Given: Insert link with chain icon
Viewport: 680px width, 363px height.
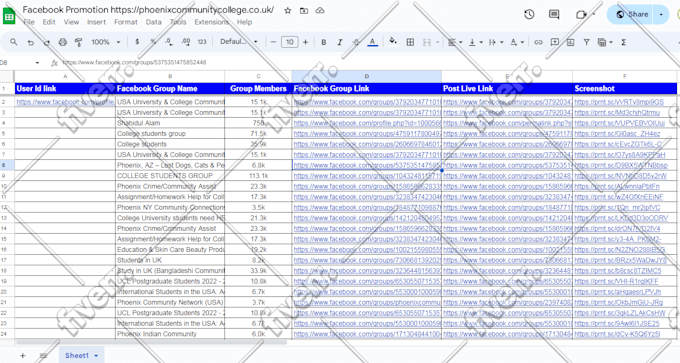Looking at the screenshot, I should coord(538,42).
